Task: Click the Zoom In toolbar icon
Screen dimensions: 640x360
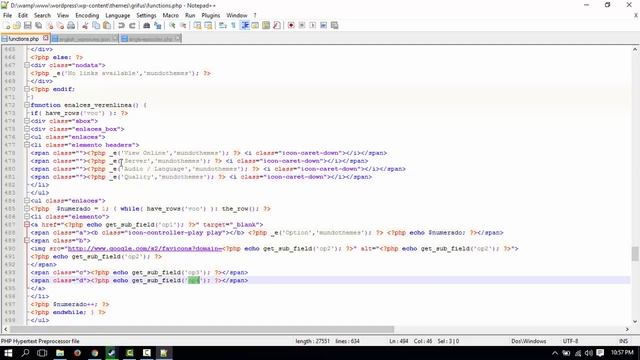Action: [172, 25]
